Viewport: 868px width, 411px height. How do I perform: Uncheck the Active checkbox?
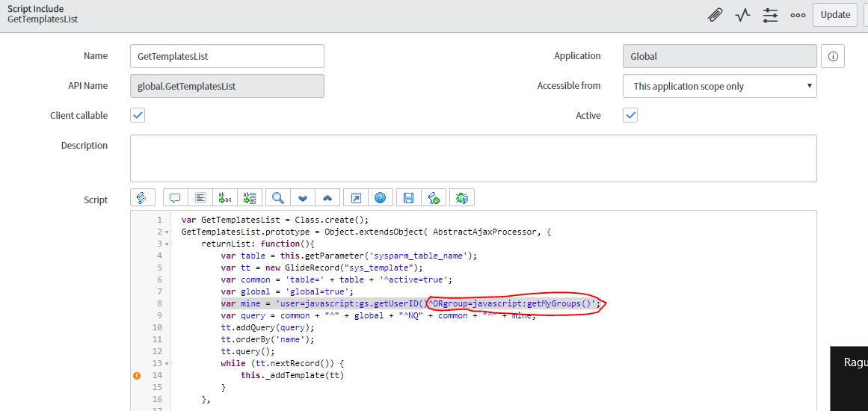coord(630,116)
